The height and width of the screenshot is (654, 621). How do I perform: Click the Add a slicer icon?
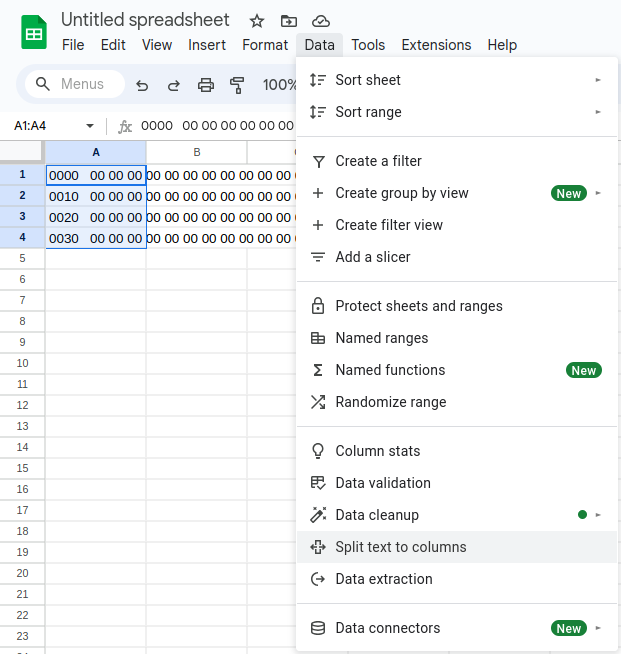click(x=318, y=257)
